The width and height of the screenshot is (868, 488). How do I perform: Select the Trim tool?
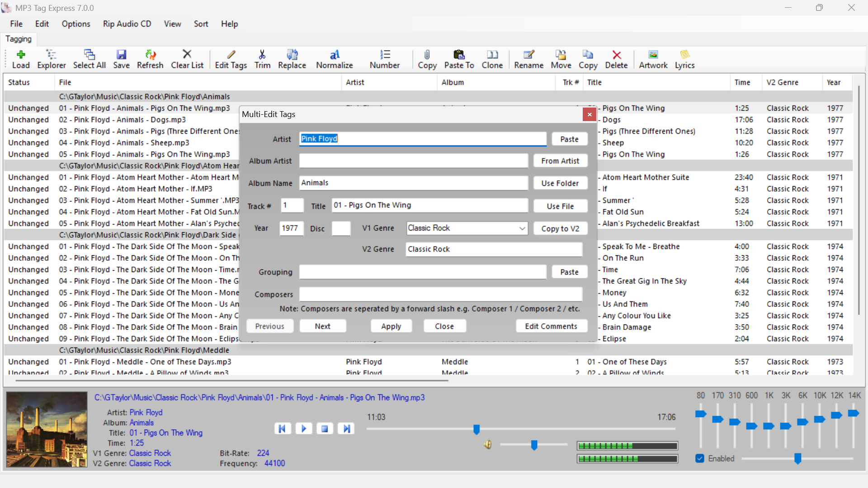click(262, 59)
